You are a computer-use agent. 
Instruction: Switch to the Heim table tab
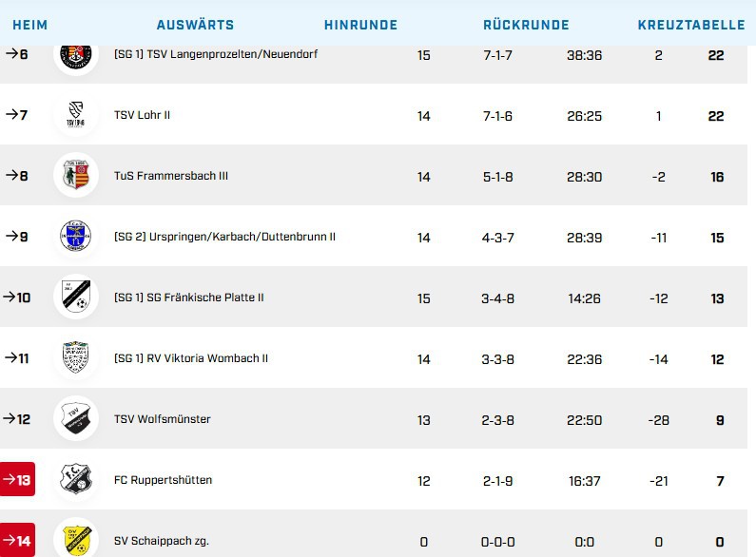(x=29, y=25)
